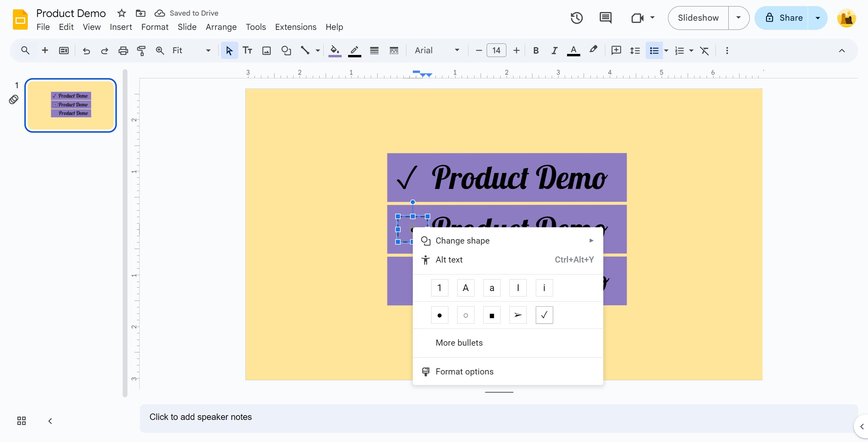Select the filled circle bullet style

(x=440, y=315)
